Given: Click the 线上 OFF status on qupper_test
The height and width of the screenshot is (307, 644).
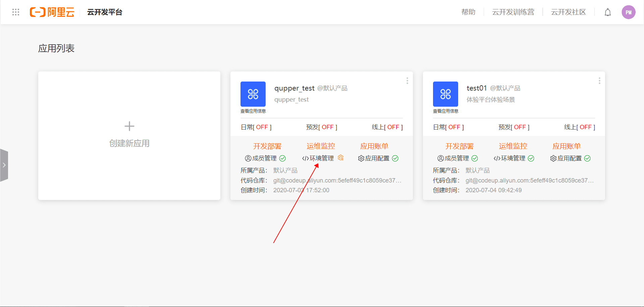Looking at the screenshot, I should (387, 127).
